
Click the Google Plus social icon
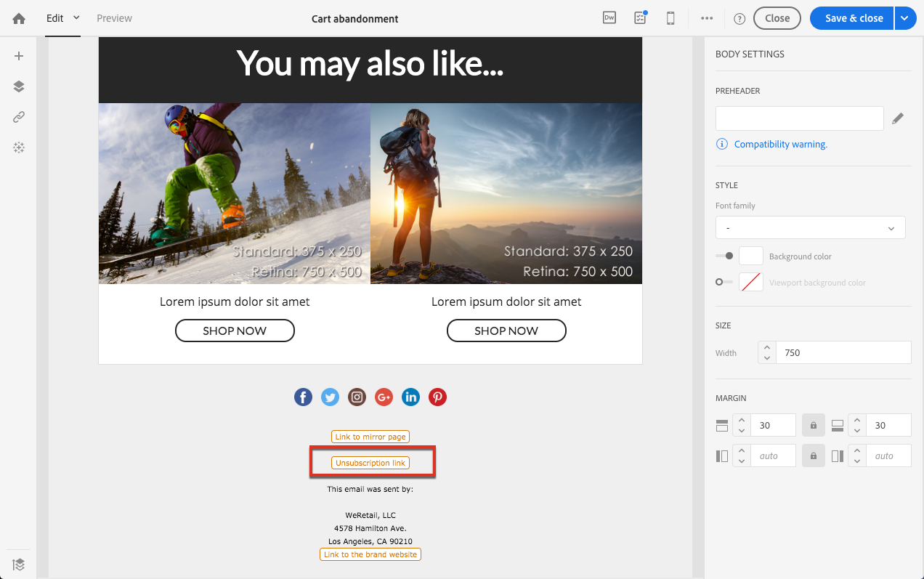pos(384,397)
